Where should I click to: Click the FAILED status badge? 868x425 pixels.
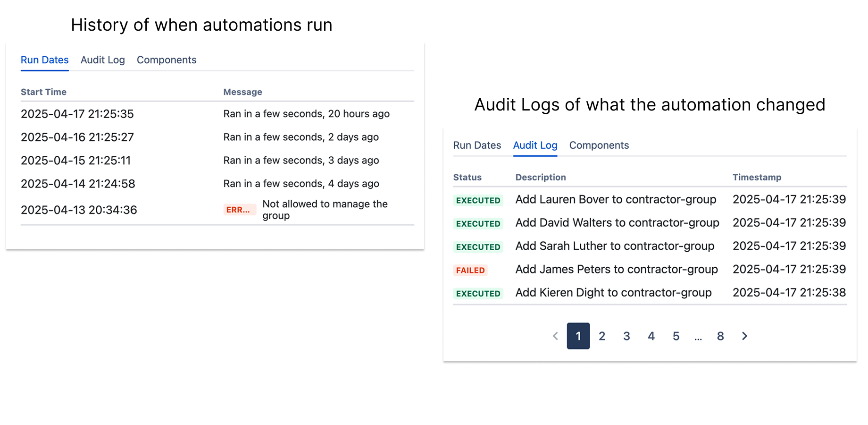tap(470, 270)
